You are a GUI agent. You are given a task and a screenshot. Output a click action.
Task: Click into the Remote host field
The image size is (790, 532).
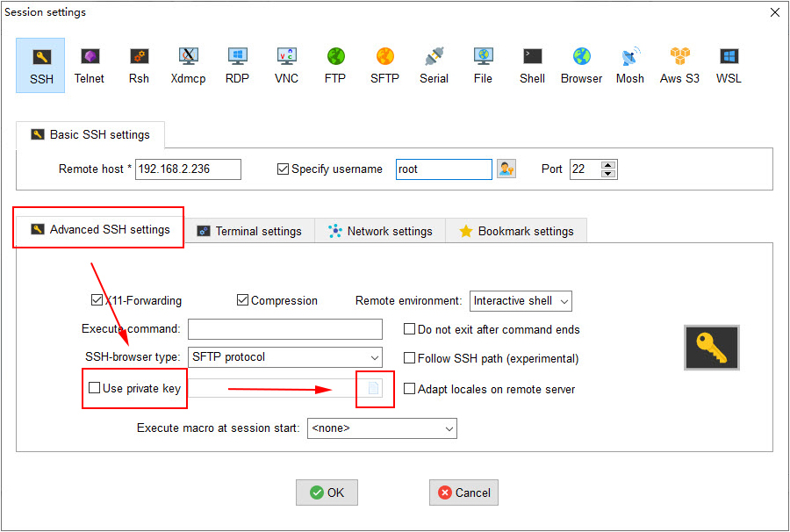pos(188,169)
